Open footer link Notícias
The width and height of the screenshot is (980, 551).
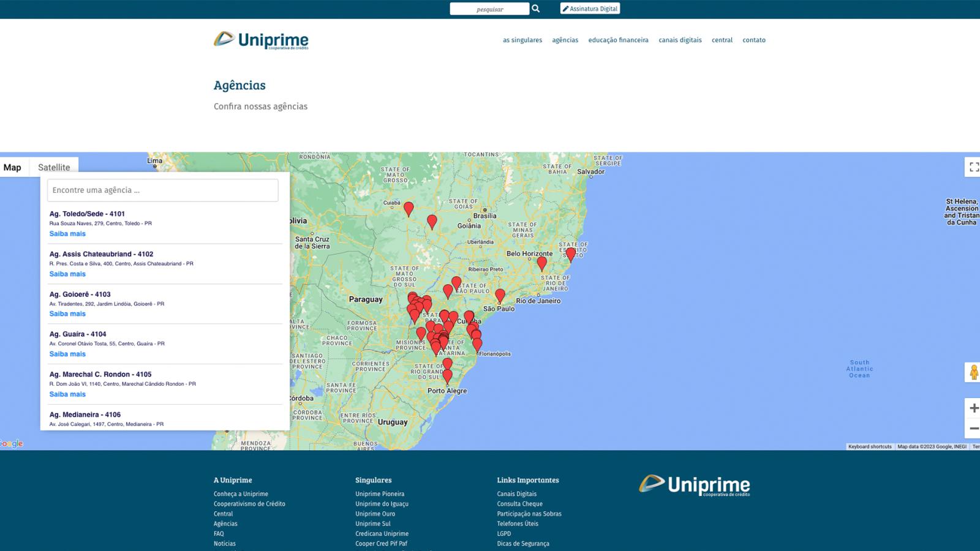tap(225, 544)
